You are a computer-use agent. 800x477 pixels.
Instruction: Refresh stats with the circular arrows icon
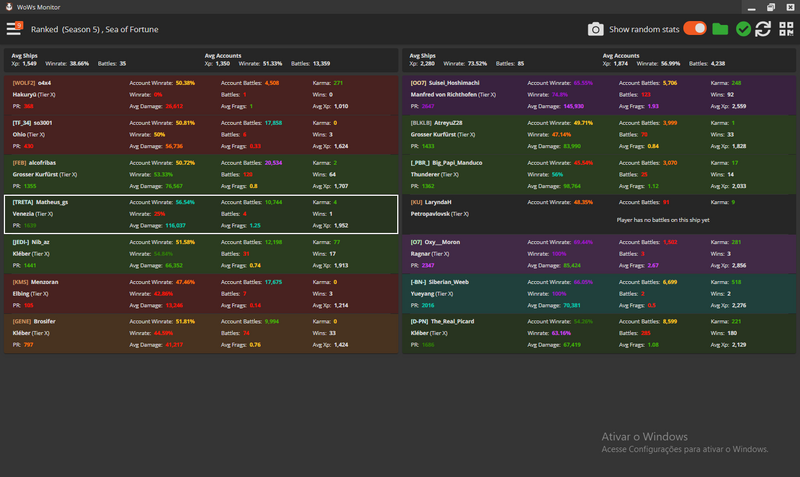(x=763, y=29)
